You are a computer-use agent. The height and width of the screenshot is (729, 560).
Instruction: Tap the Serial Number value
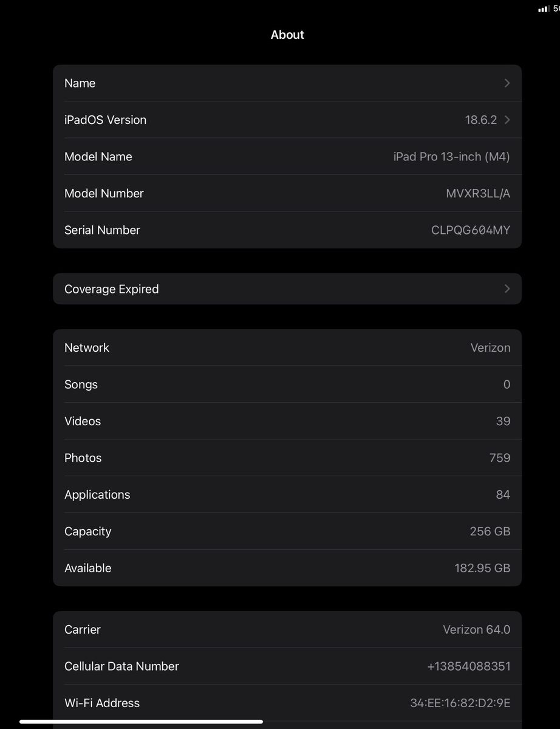(x=470, y=230)
